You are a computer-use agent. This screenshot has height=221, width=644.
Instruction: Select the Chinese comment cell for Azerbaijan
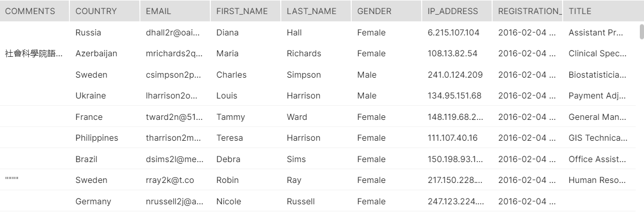(x=34, y=54)
